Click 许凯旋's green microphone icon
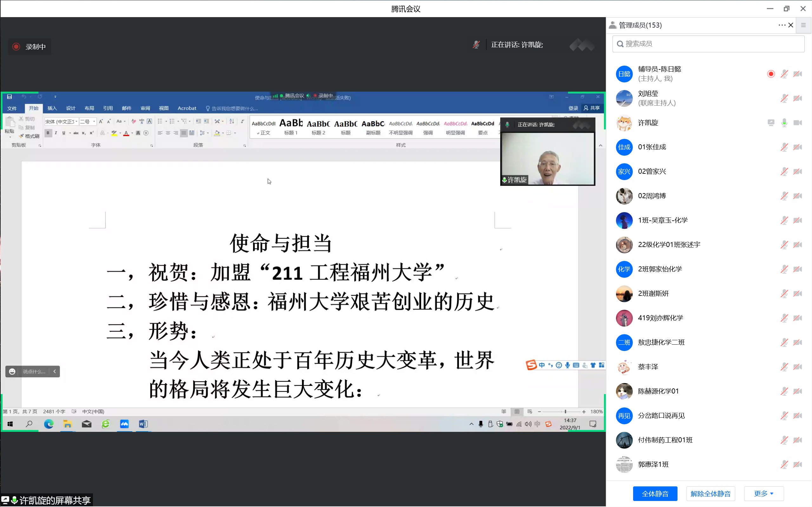Image resolution: width=812 pixels, height=507 pixels. tap(784, 123)
